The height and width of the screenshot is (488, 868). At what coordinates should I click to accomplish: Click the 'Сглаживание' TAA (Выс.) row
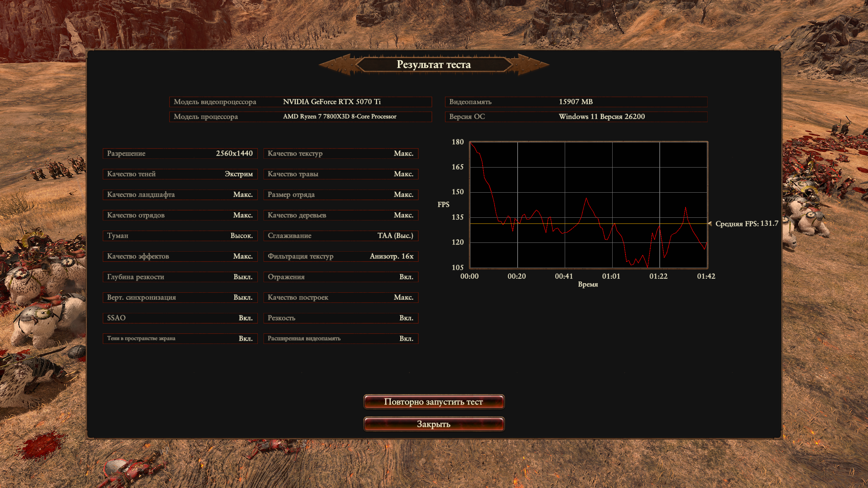[341, 236]
